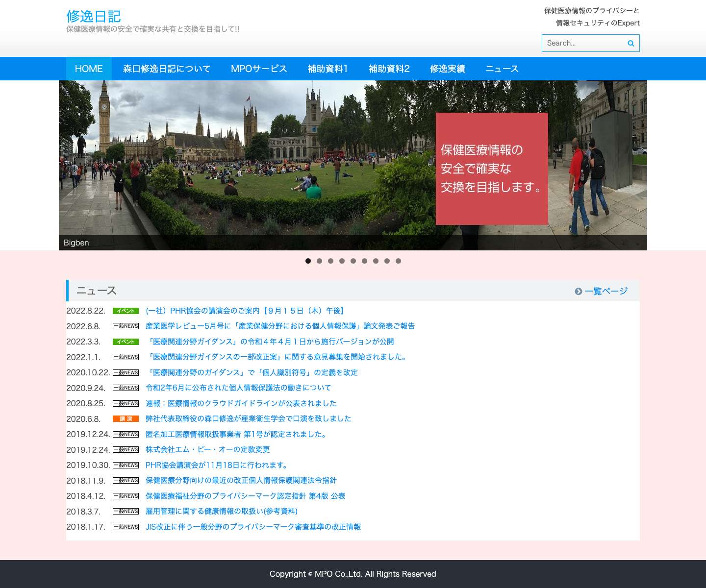Select the ninth slideshow pagination dot

(x=398, y=261)
